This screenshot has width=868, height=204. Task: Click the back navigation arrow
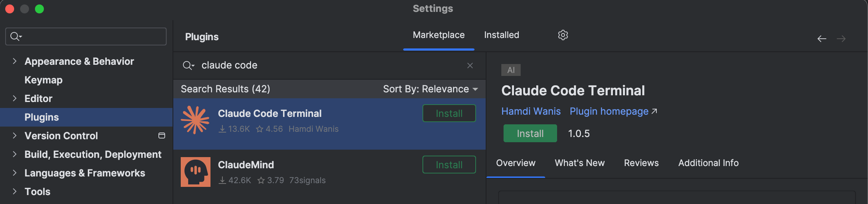pyautogui.click(x=822, y=39)
